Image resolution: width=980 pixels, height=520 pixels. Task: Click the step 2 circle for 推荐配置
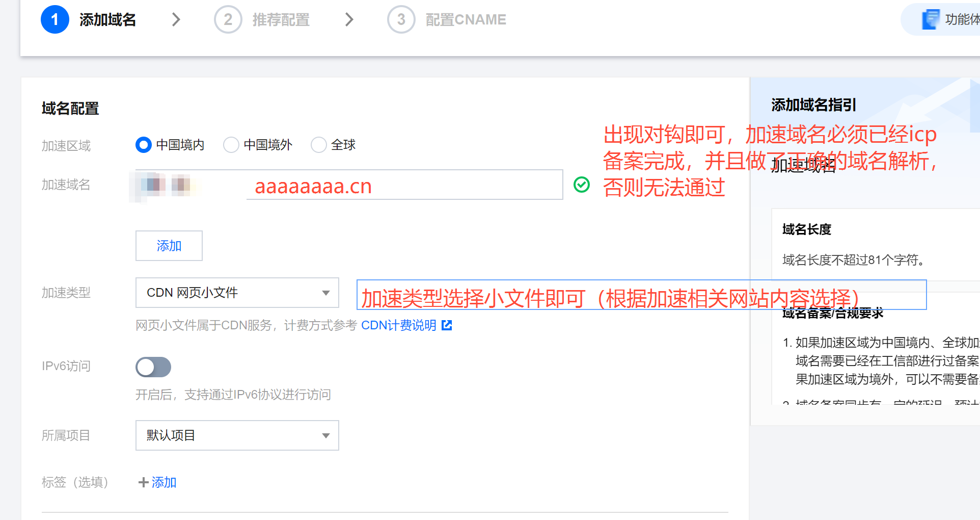[x=228, y=19]
